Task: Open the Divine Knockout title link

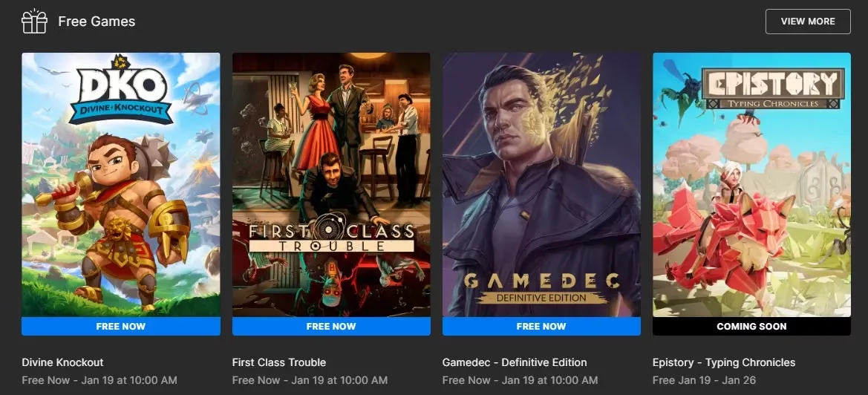Action: 62,362
